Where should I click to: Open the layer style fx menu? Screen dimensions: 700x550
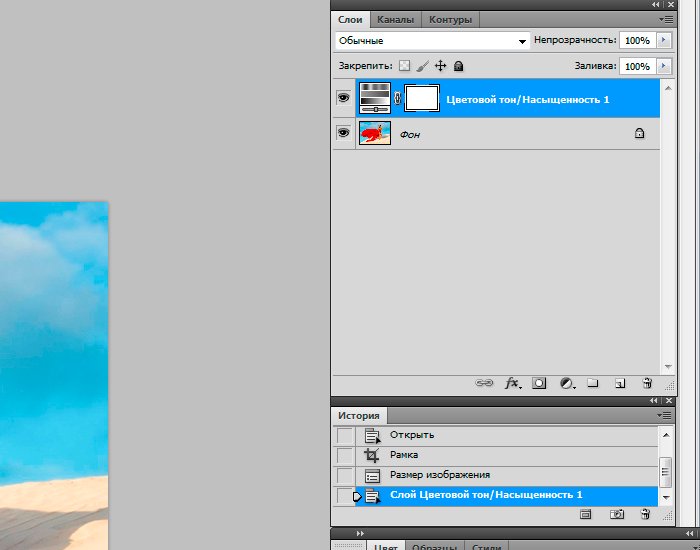tap(512, 383)
